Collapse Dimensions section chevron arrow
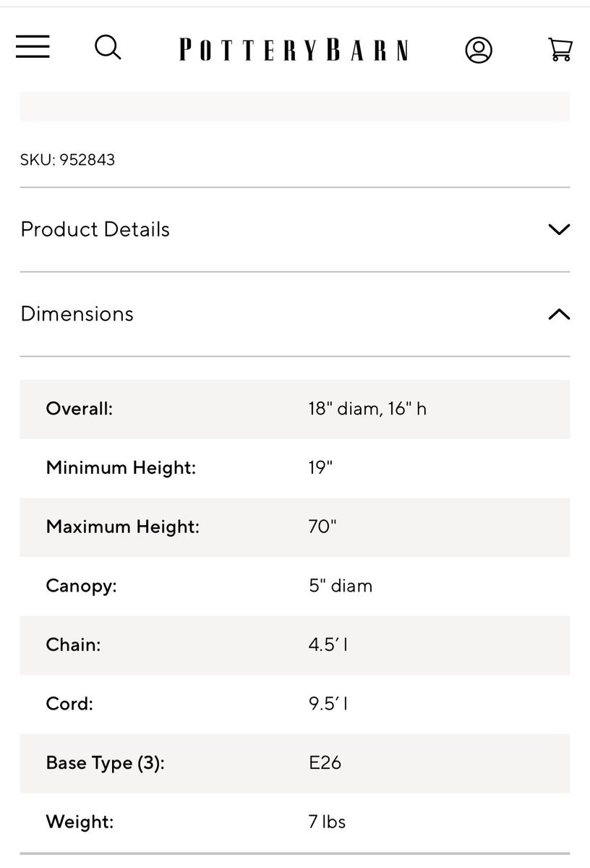590x868 pixels. tap(559, 314)
